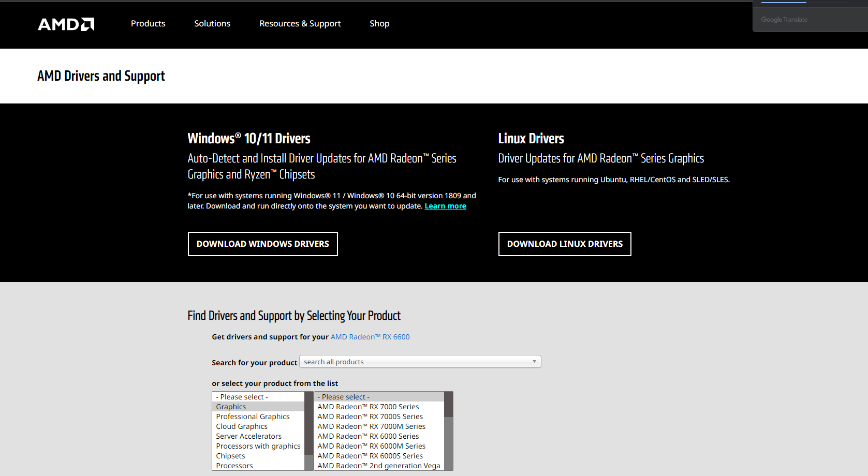
Task: Click the AMD logo
Action: [x=66, y=24]
